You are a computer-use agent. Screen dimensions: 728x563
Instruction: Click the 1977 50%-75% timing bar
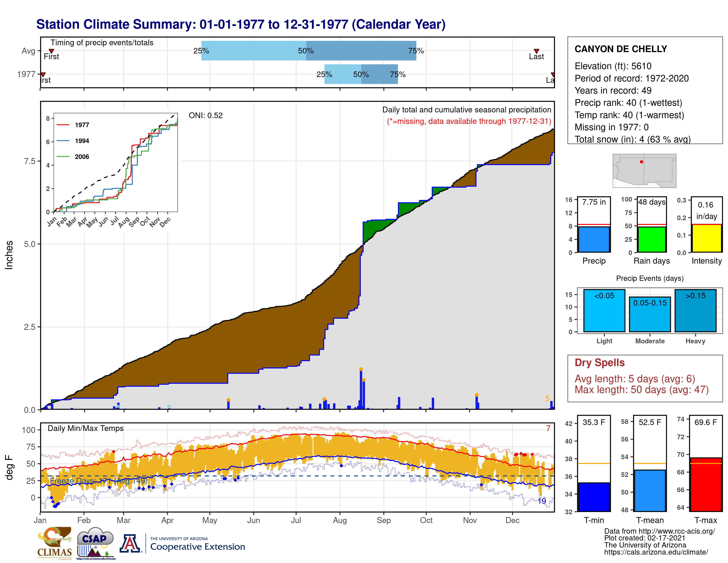point(379,74)
